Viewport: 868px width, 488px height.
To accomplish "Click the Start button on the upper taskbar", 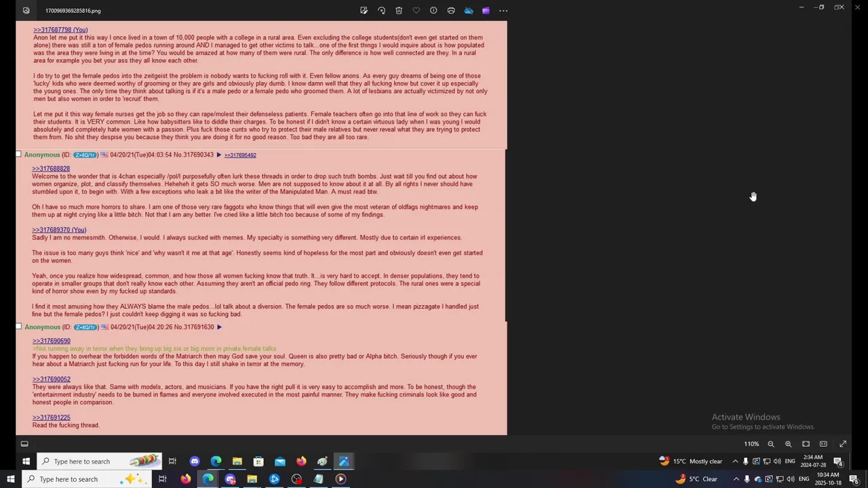I will (x=26, y=462).
